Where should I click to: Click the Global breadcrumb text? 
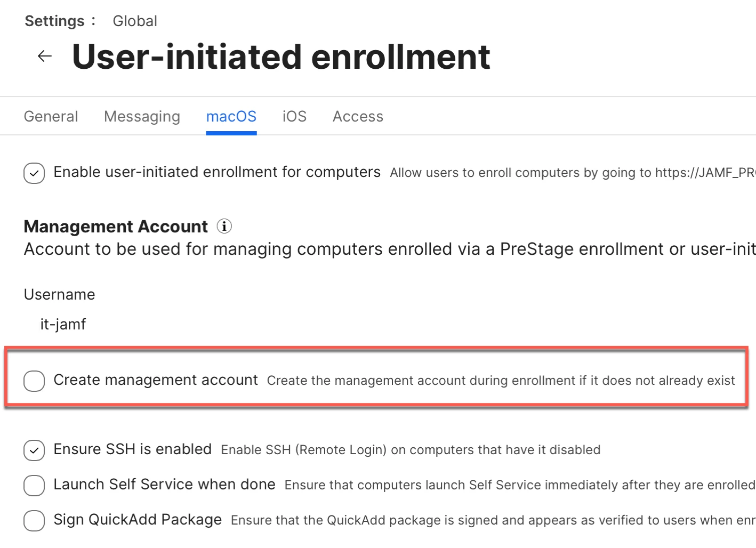(x=135, y=21)
